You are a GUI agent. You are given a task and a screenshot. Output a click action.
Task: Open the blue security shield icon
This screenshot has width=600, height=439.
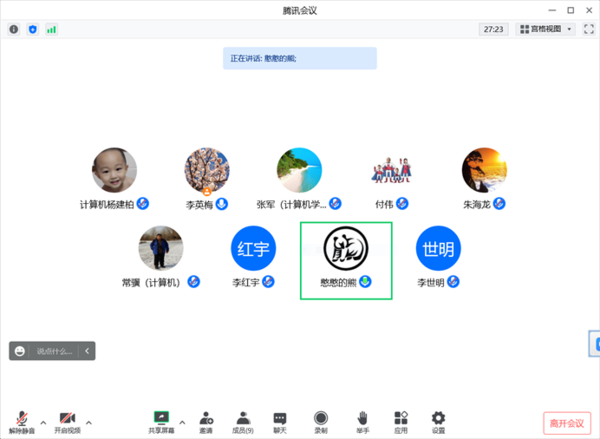[33, 29]
